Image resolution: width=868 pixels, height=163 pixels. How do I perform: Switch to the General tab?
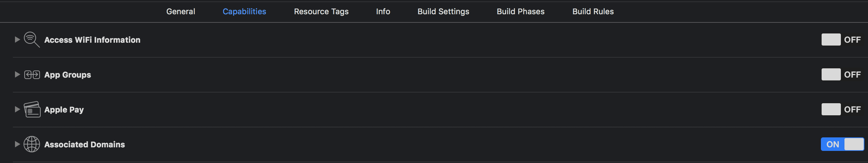coord(181,11)
